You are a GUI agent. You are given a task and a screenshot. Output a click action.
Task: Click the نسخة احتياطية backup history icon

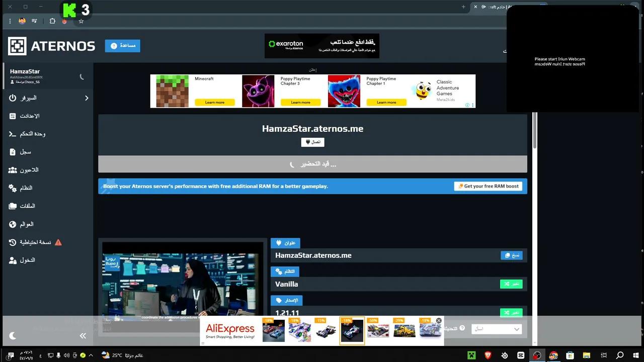pyautogui.click(x=13, y=242)
